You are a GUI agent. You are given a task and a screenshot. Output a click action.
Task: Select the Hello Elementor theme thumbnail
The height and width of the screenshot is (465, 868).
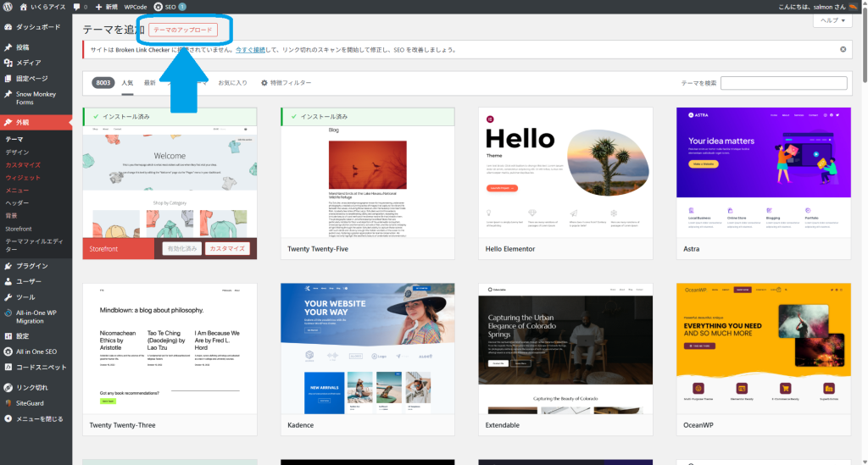tap(565, 172)
